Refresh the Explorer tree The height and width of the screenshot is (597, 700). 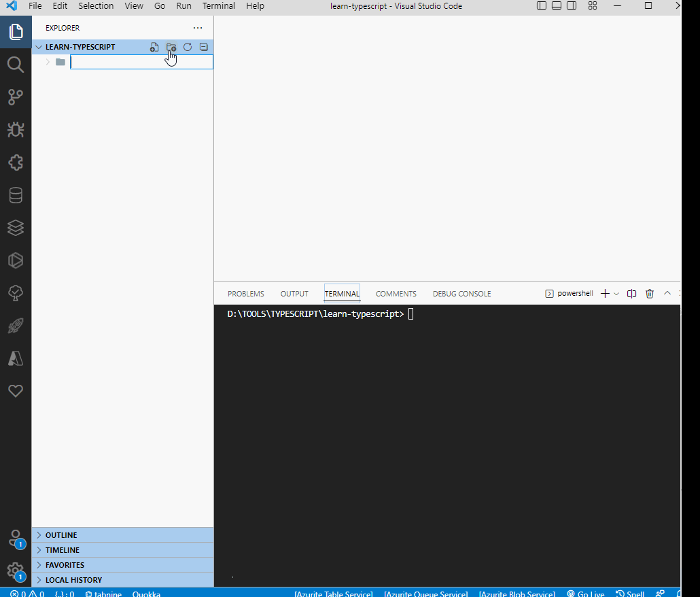pos(188,47)
